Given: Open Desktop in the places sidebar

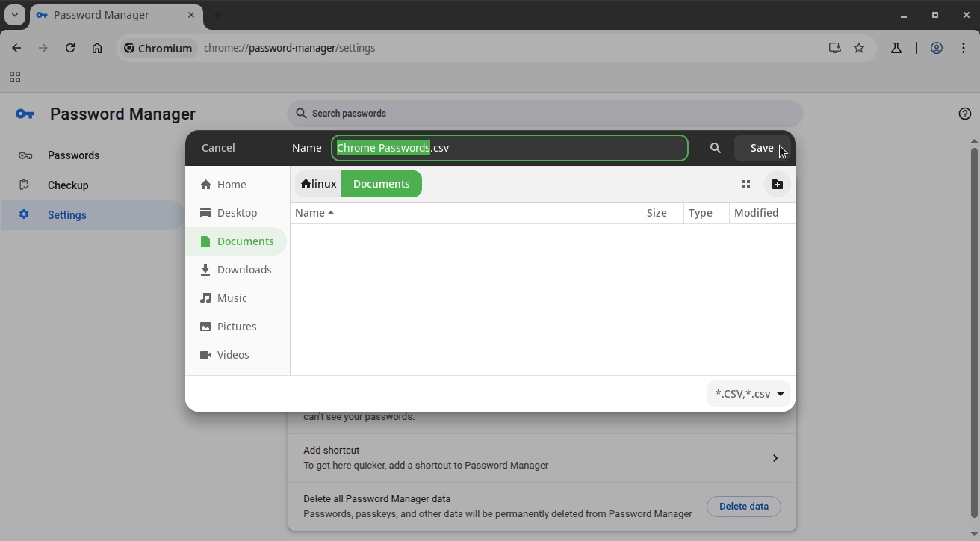Looking at the screenshot, I should click(x=236, y=213).
